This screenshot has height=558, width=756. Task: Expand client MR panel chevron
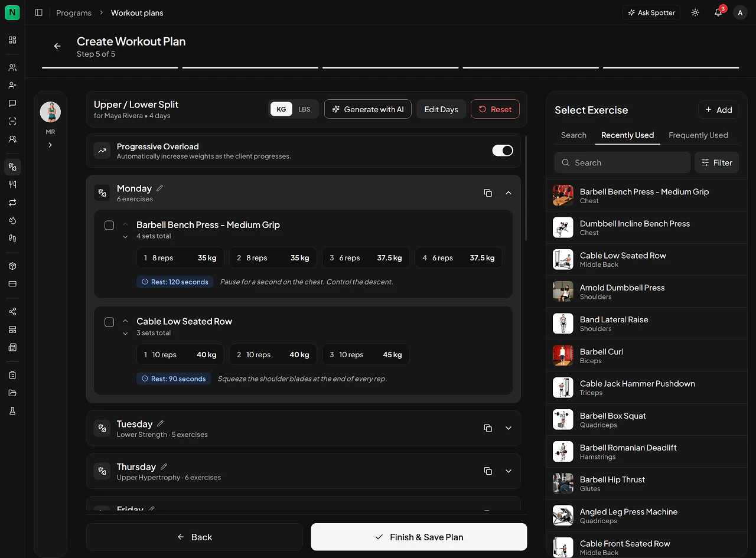50,145
